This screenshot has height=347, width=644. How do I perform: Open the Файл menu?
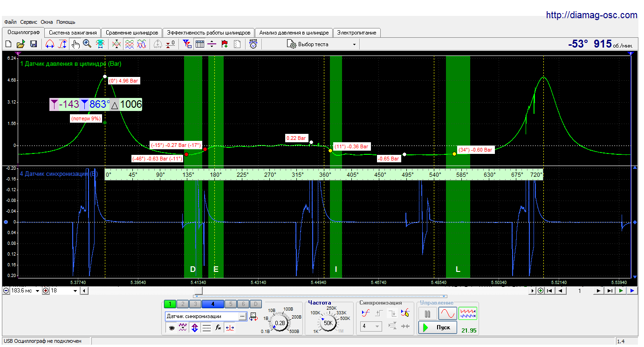(10, 22)
